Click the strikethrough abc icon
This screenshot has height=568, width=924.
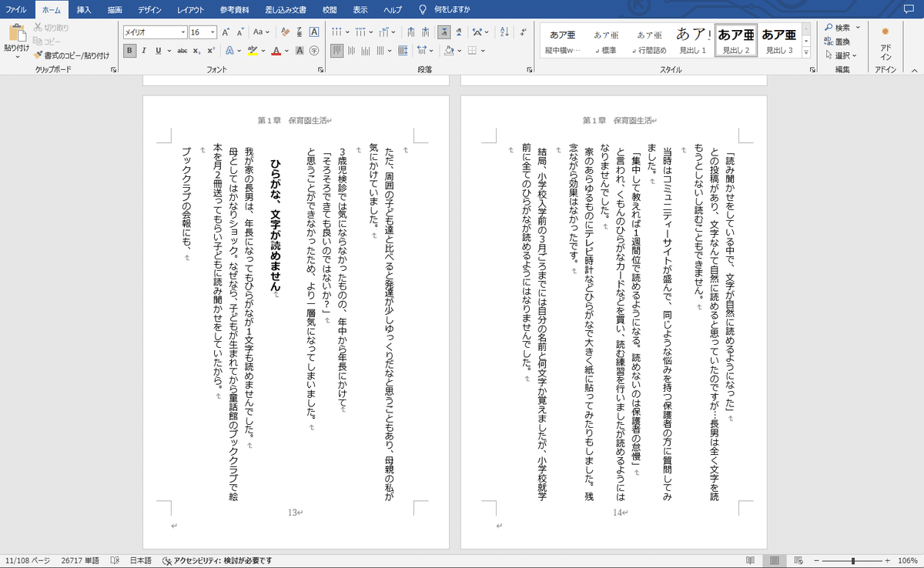[x=182, y=51]
